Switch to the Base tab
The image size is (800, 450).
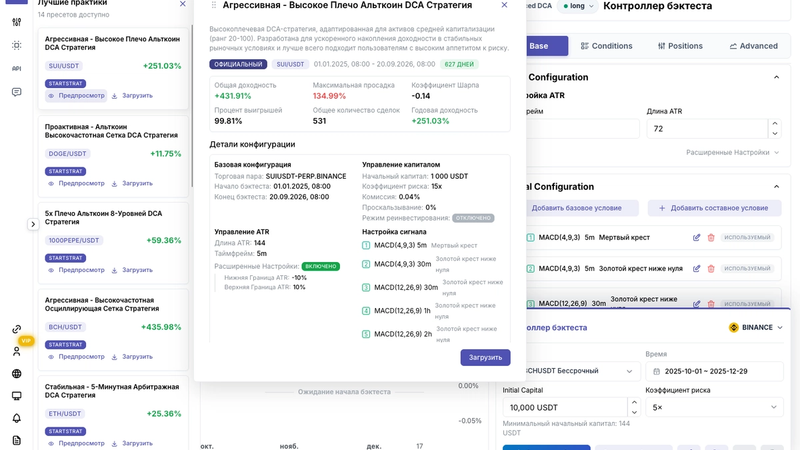(546, 46)
